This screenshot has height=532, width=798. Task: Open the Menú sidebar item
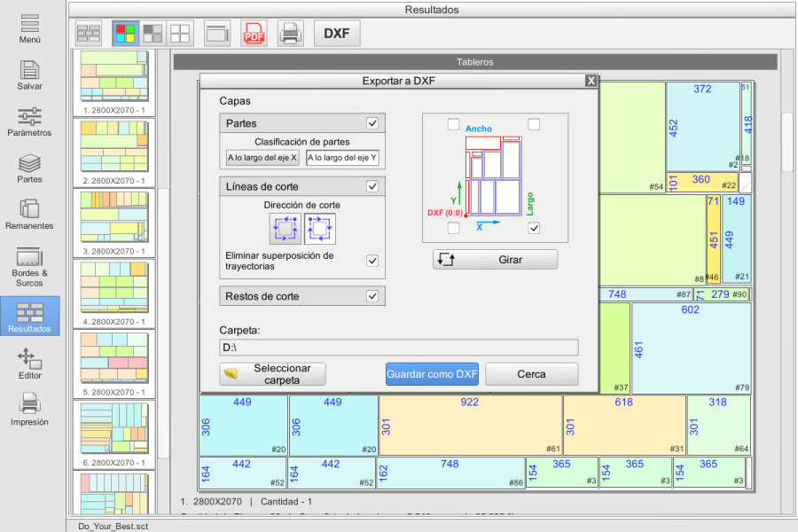(x=29, y=28)
